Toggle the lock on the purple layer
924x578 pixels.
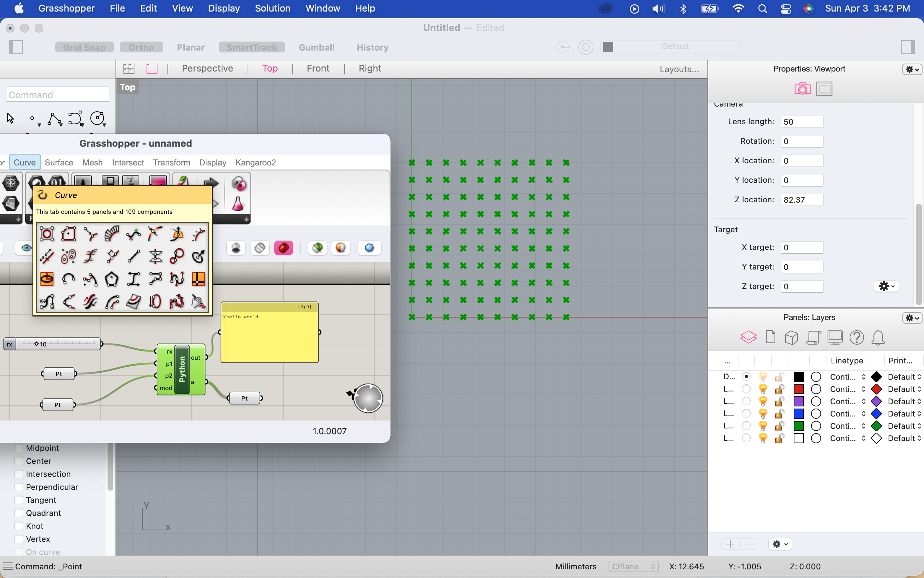(779, 401)
